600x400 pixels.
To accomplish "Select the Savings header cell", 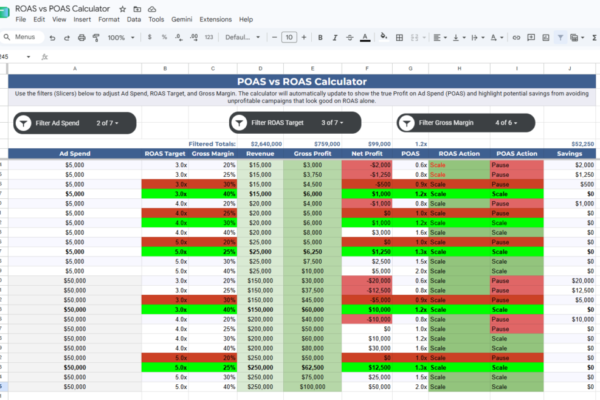I will (569, 153).
